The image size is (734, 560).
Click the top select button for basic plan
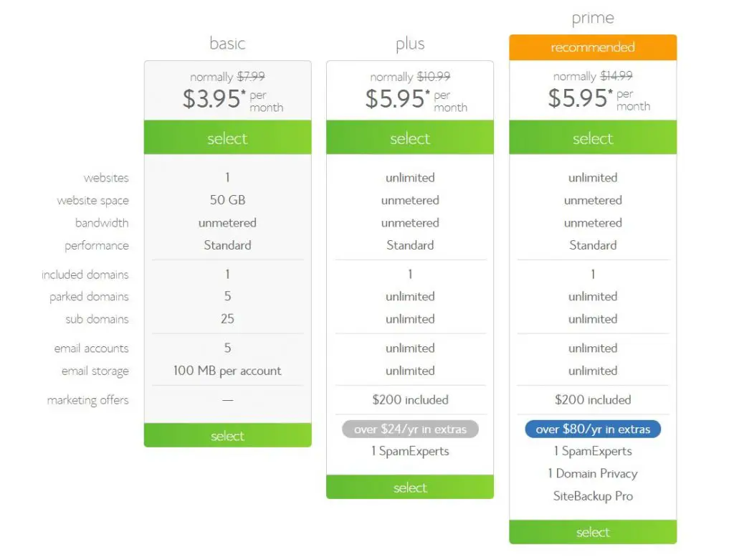[227, 137]
